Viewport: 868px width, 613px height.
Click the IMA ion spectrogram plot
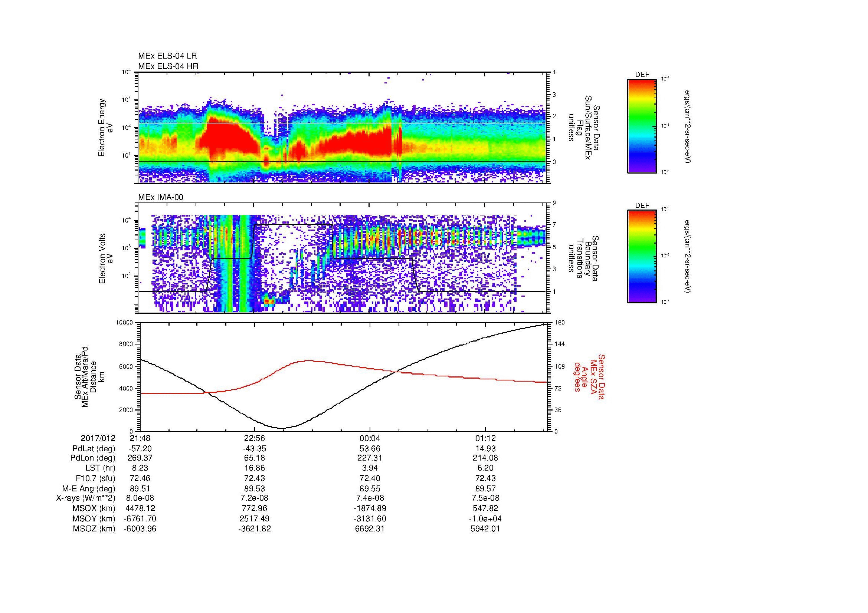pos(342,258)
